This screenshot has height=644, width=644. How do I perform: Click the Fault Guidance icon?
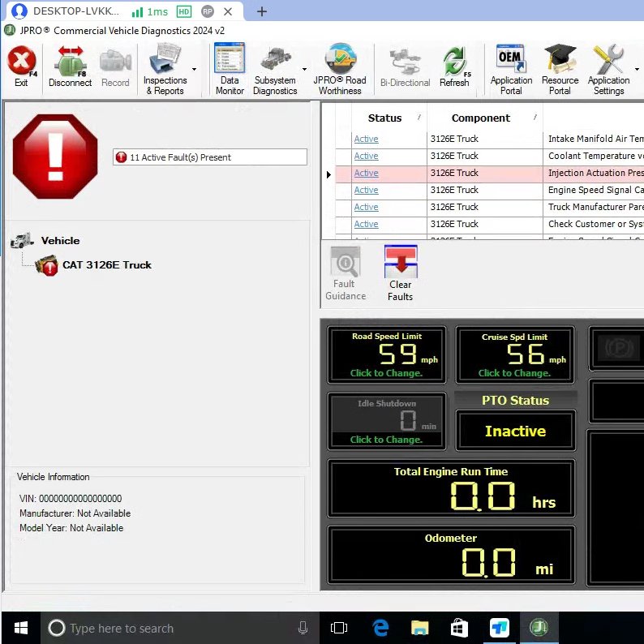[346, 273]
